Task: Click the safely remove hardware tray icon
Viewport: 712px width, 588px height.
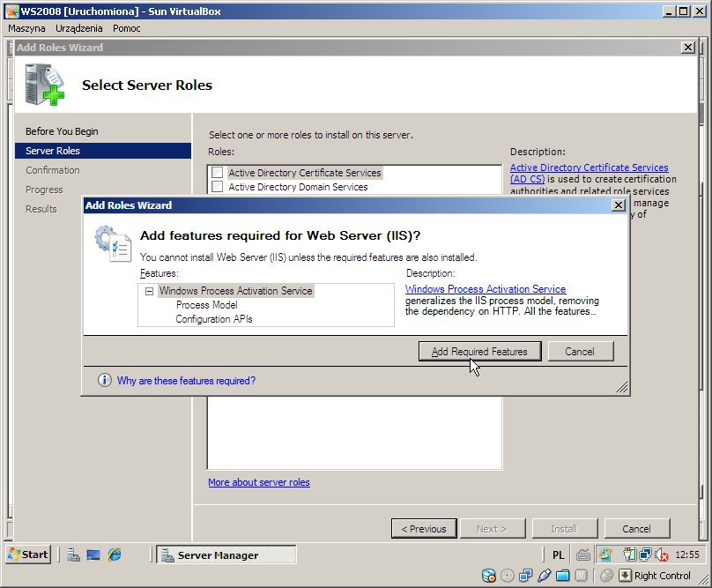Action: point(630,555)
